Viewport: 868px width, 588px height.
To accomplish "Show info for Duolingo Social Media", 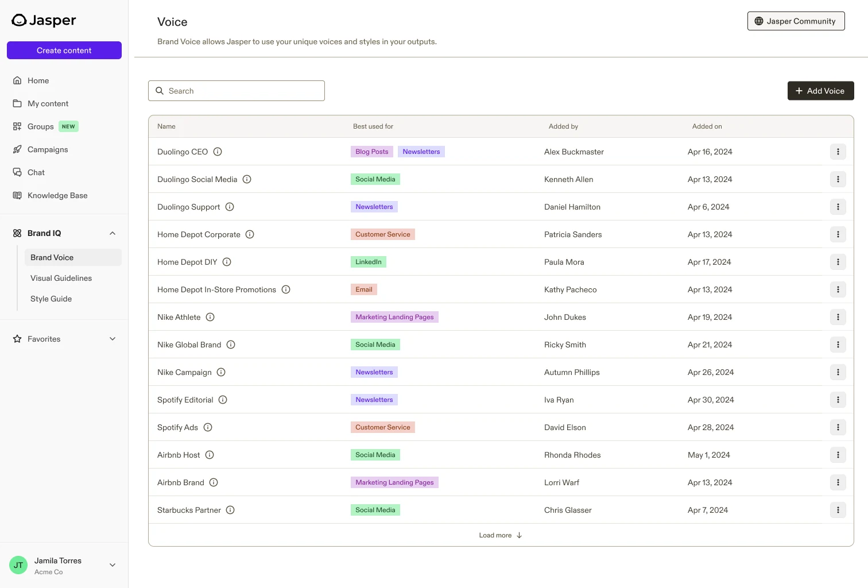I will pyautogui.click(x=247, y=179).
